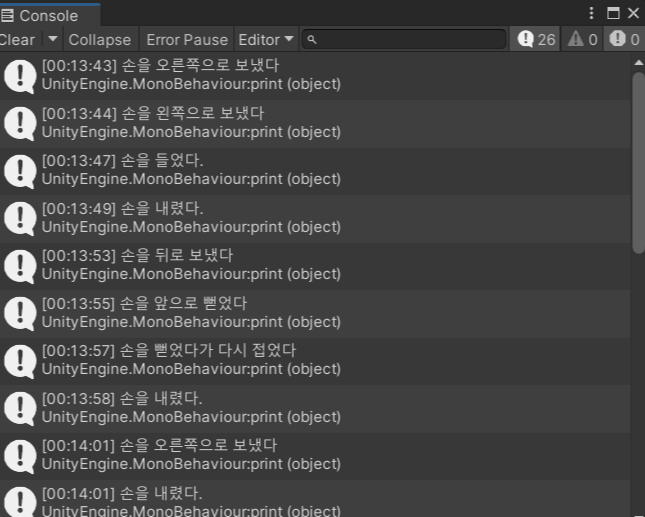
Task: Focus the console search field
Action: tap(404, 39)
